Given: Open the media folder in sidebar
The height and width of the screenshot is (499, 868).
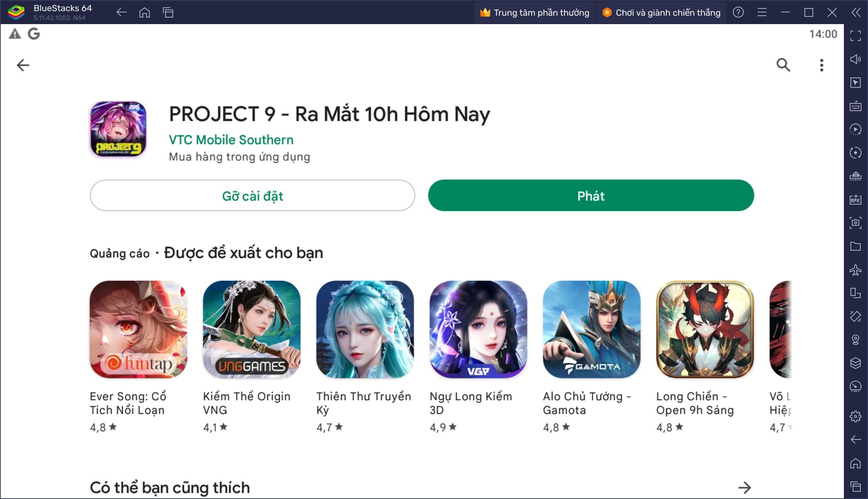Looking at the screenshot, I should click(x=855, y=246).
